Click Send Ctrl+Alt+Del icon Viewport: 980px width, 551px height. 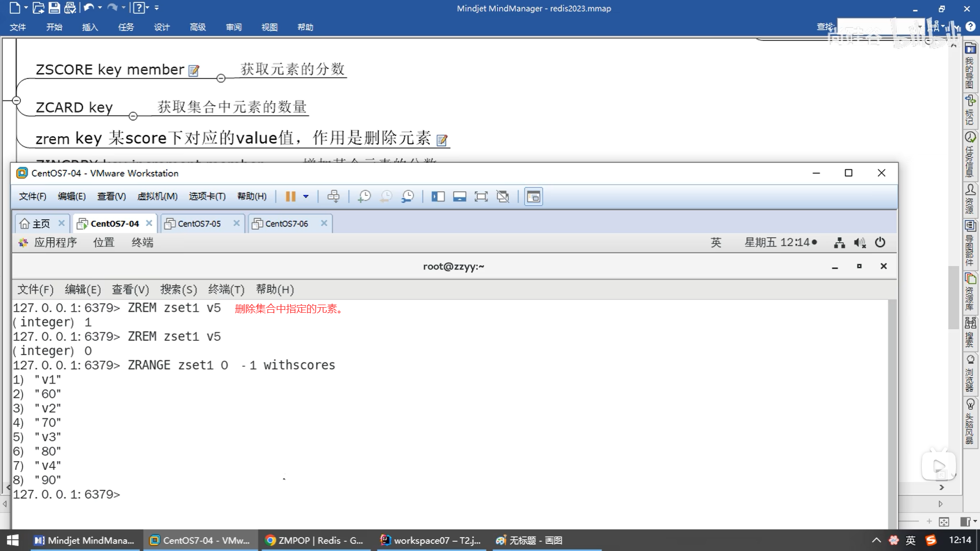click(x=333, y=196)
